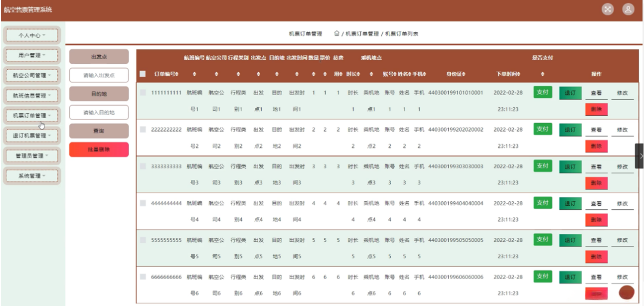
Task: Sort the 时长 column using its sort arrow
Action: click(x=359, y=74)
